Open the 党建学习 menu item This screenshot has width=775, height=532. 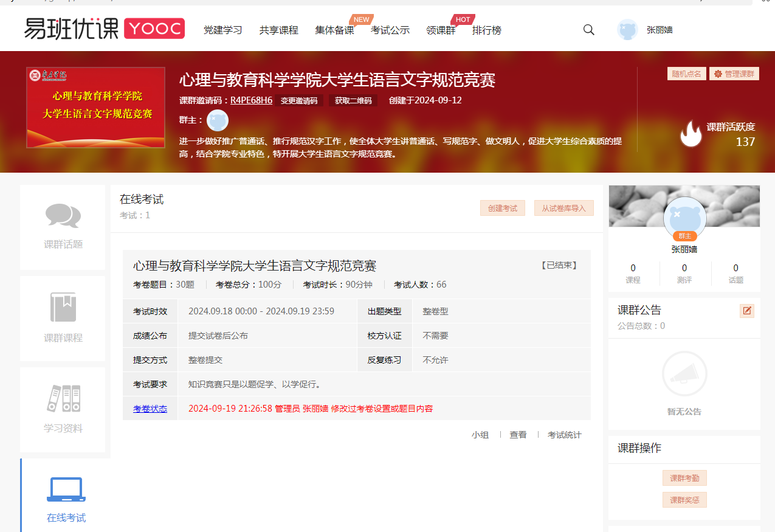(223, 30)
